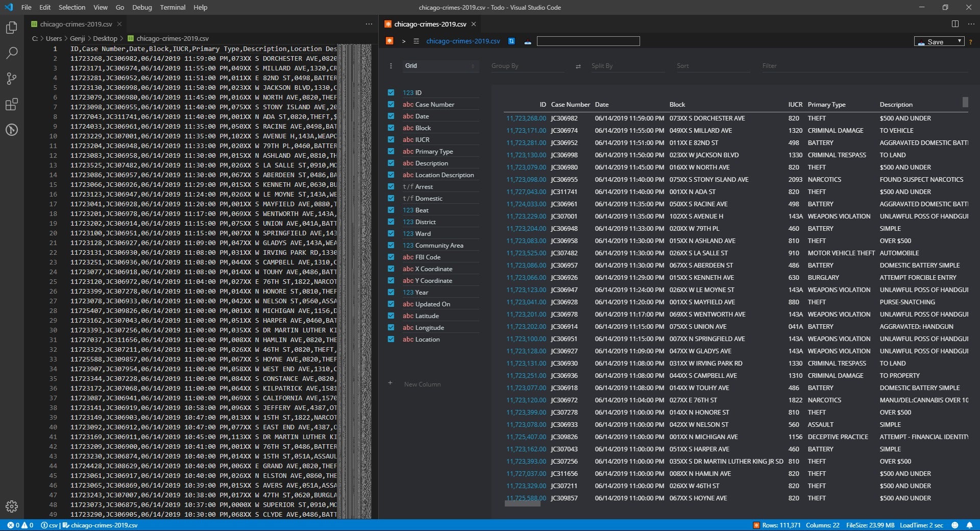980x531 pixels.
Task: Open the Grid view type dropdown
Action: tap(440, 66)
